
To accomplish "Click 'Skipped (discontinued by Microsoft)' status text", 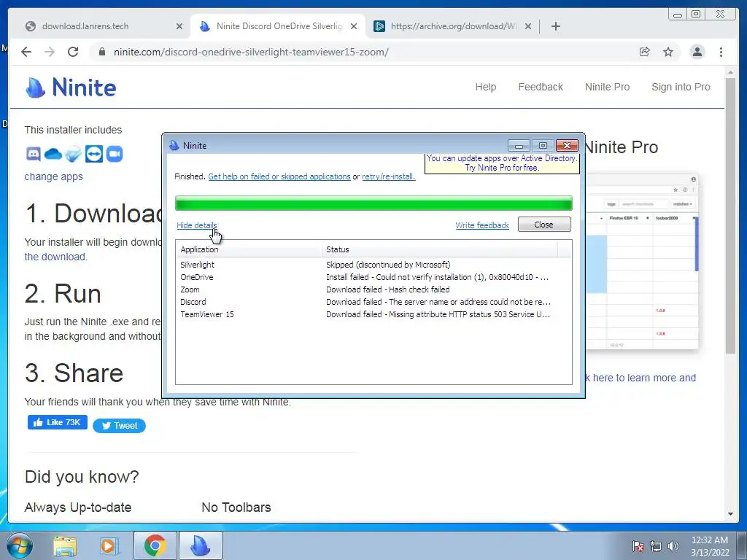I will [x=388, y=265].
